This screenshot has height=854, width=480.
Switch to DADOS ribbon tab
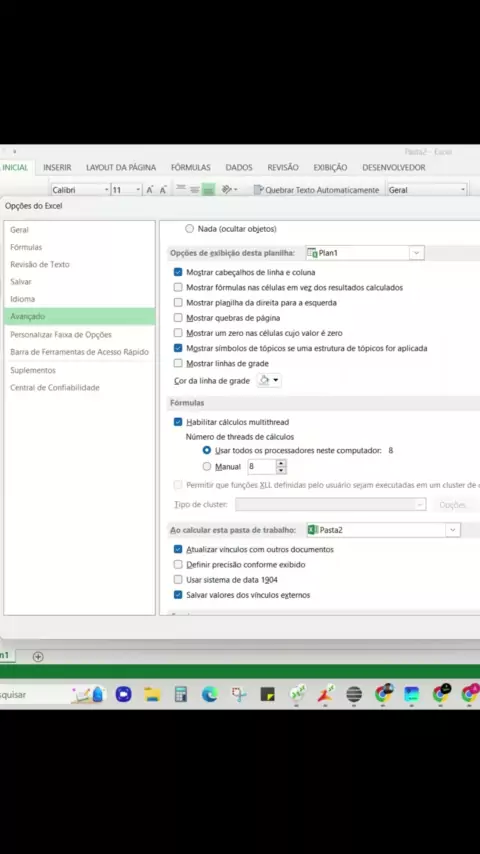239,168
